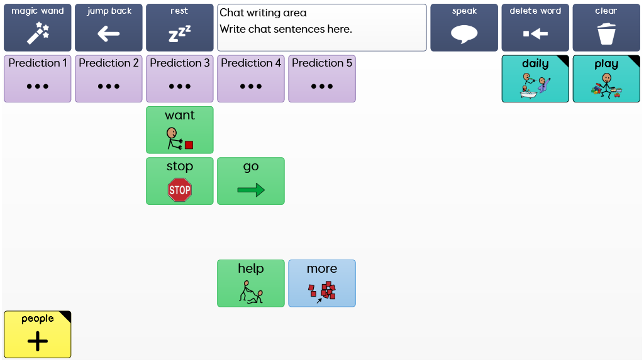This screenshot has height=362, width=644.
Task: Choose the more blocks cell
Action: tap(321, 283)
